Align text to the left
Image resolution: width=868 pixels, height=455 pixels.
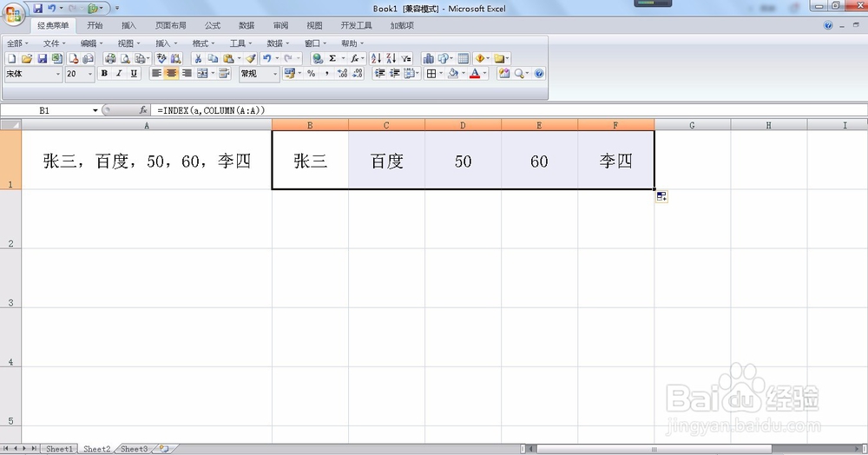[156, 73]
